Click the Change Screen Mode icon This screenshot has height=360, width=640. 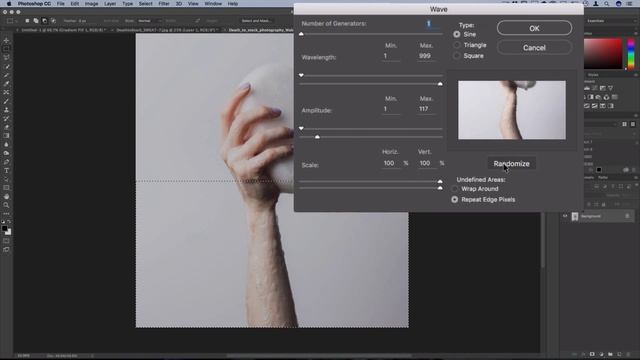tap(6, 249)
